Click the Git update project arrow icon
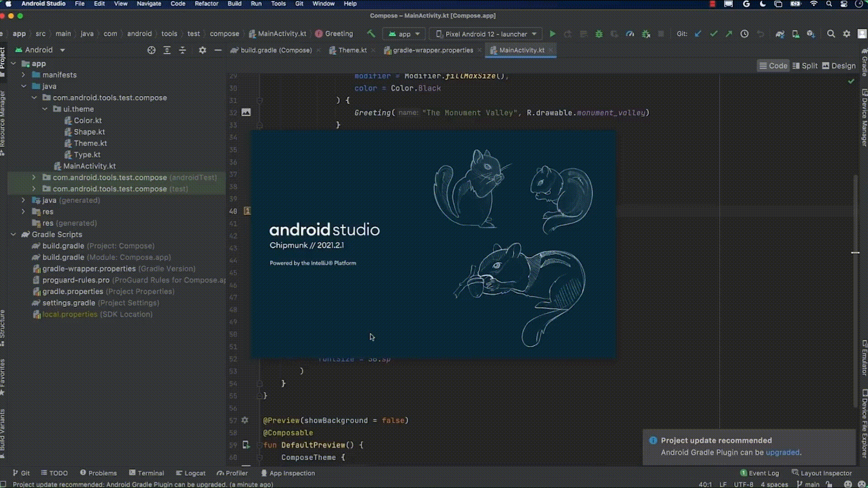Screen dimensions: 868x488 point(698,34)
